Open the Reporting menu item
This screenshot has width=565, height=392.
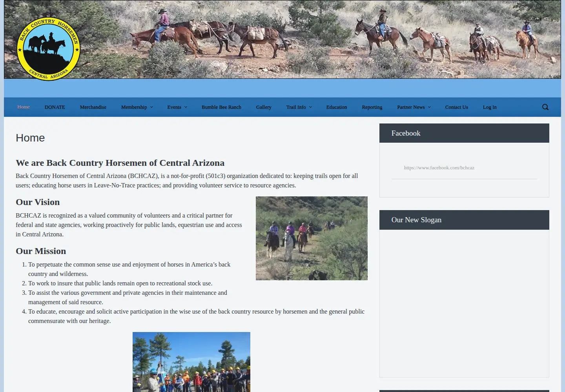click(x=372, y=107)
